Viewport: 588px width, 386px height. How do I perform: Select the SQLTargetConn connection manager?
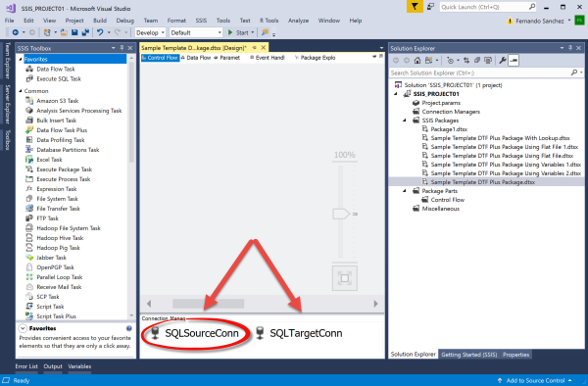coord(299,333)
